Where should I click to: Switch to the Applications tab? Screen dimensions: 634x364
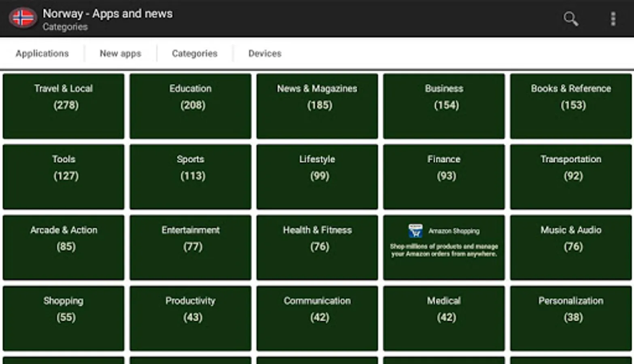pyautogui.click(x=42, y=53)
